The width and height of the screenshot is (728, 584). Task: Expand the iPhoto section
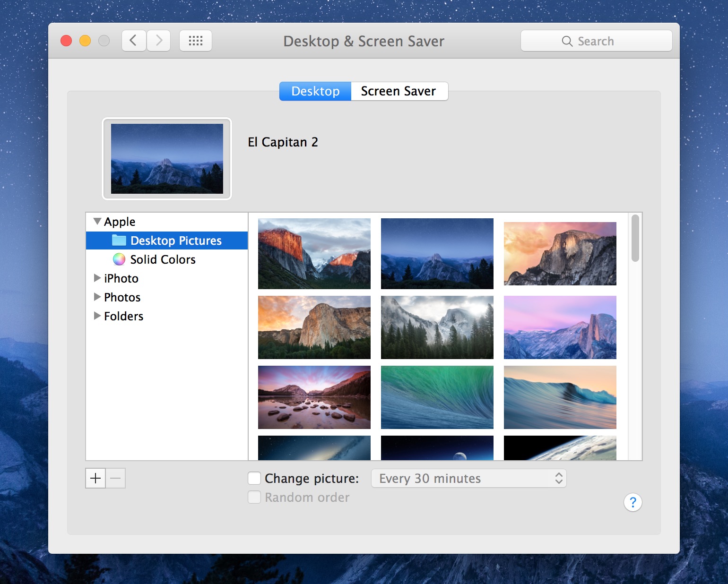[97, 278]
